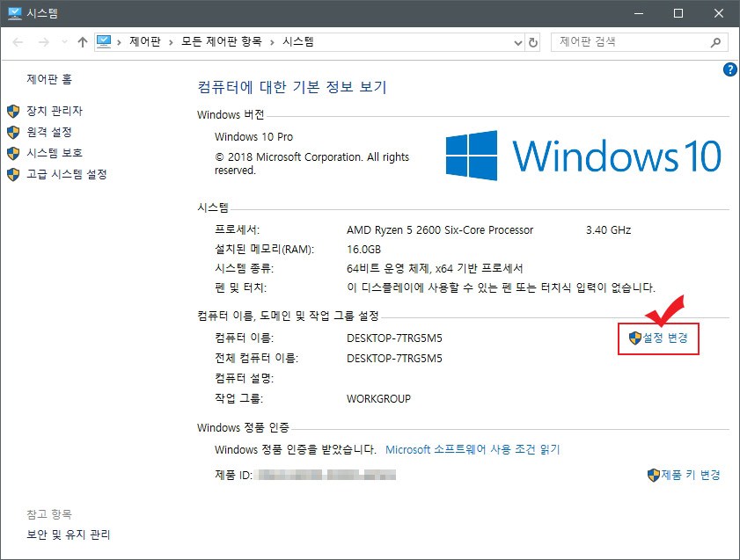Click AMD Ryzen 5 2600 Six-Core Processor text

[440, 230]
